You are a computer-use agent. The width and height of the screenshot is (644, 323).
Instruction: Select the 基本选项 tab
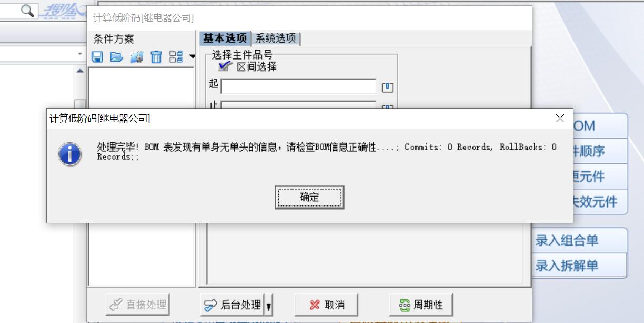point(225,38)
